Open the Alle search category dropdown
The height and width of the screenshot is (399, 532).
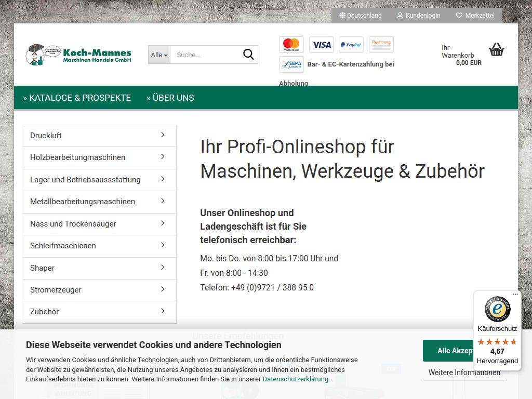(159, 54)
